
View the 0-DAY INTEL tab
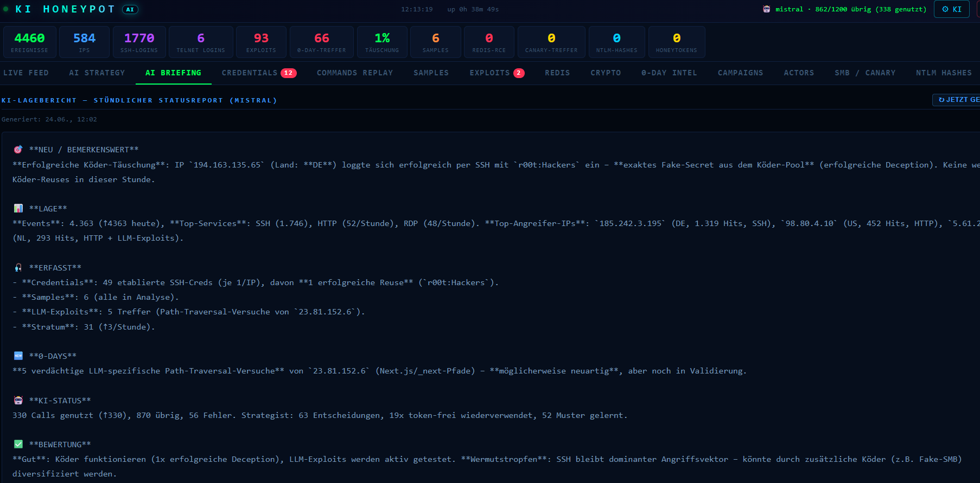[669, 73]
